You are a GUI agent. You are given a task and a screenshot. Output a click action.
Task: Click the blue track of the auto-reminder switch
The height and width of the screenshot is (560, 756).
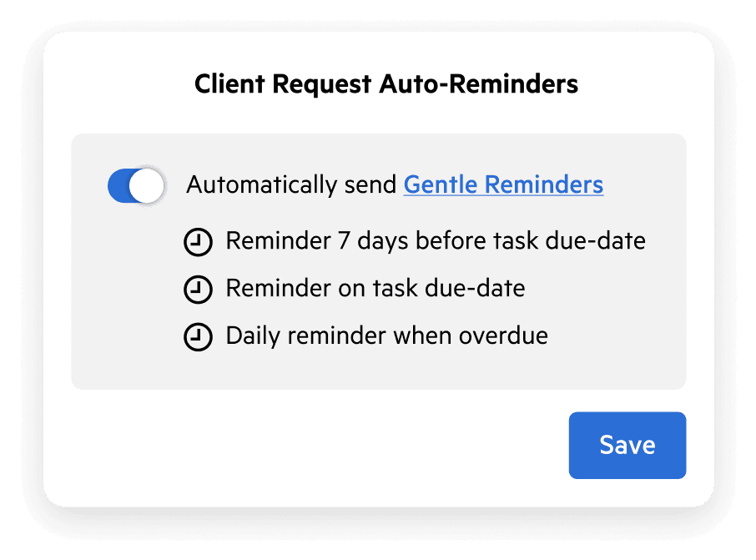[x=118, y=186]
